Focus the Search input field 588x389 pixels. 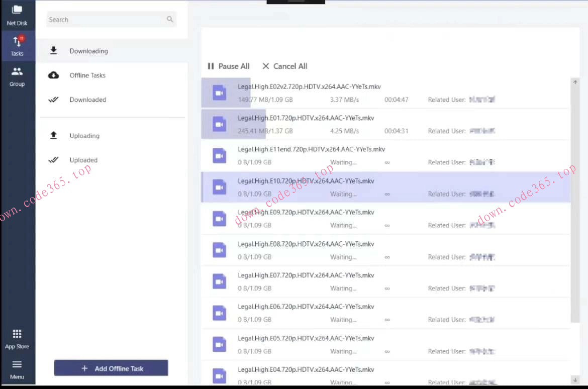pyautogui.click(x=106, y=20)
